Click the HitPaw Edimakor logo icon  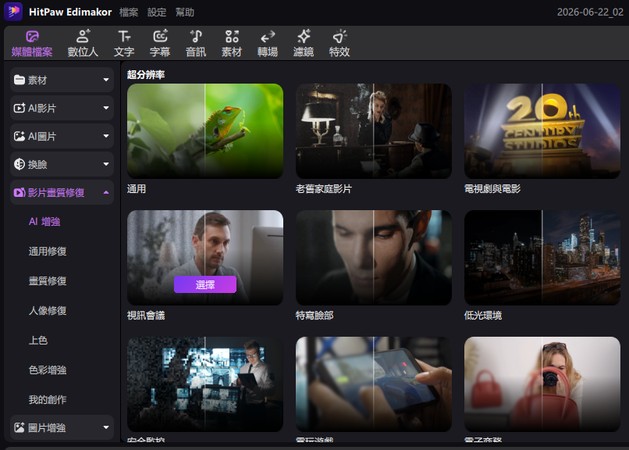pos(13,12)
